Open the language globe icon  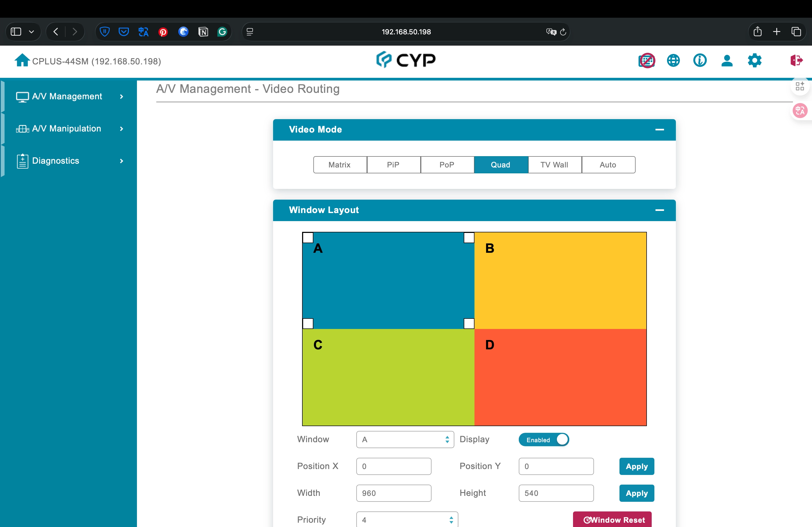pyautogui.click(x=673, y=61)
